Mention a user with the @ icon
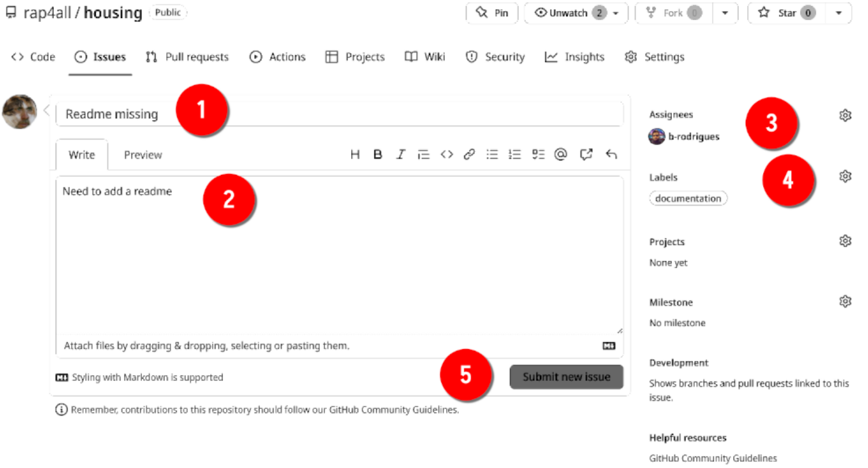Image resolution: width=868 pixels, height=468 pixels. (x=560, y=155)
